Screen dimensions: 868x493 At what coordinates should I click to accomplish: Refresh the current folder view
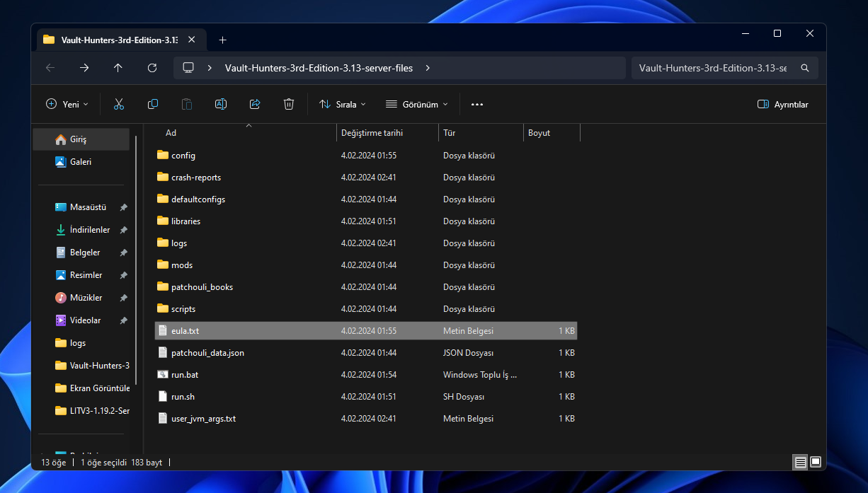152,68
